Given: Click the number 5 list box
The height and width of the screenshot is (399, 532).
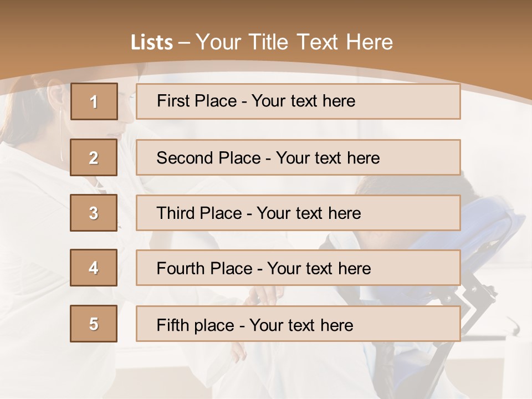Looking at the screenshot, I should coord(94,324).
